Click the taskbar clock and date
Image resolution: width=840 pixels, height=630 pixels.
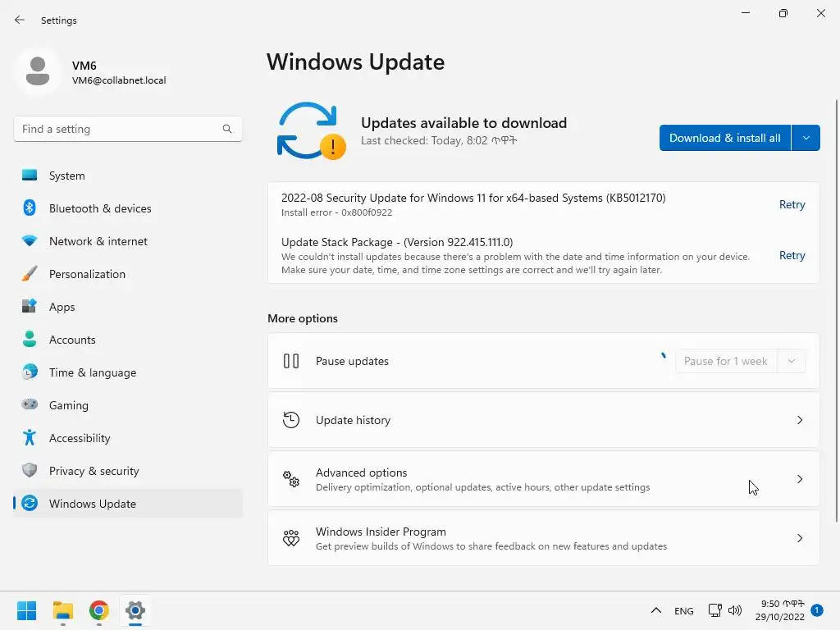pyautogui.click(x=780, y=610)
